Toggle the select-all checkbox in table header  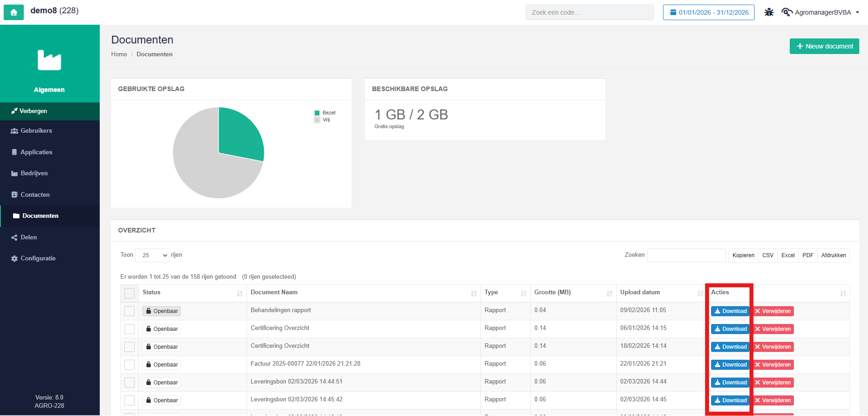click(129, 293)
